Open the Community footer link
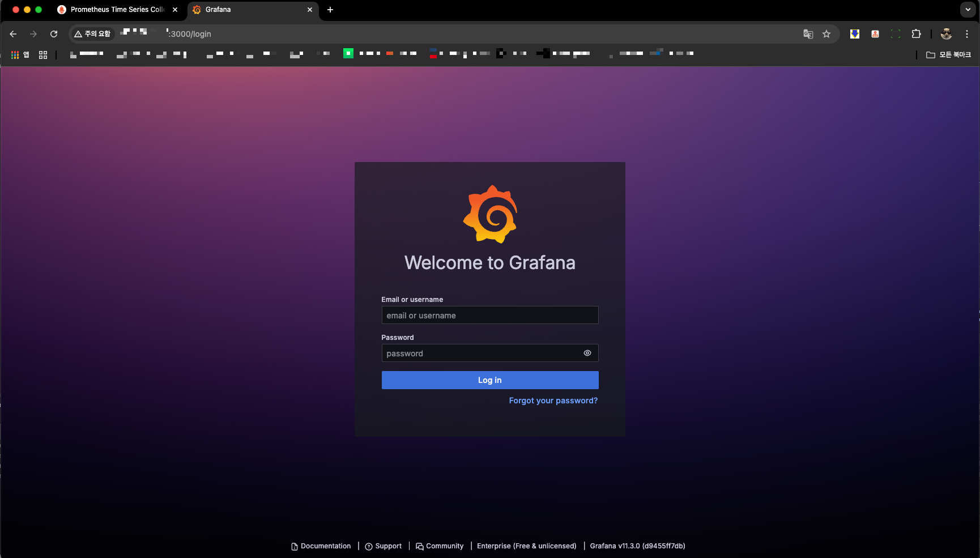The width and height of the screenshot is (980, 558). pyautogui.click(x=440, y=546)
